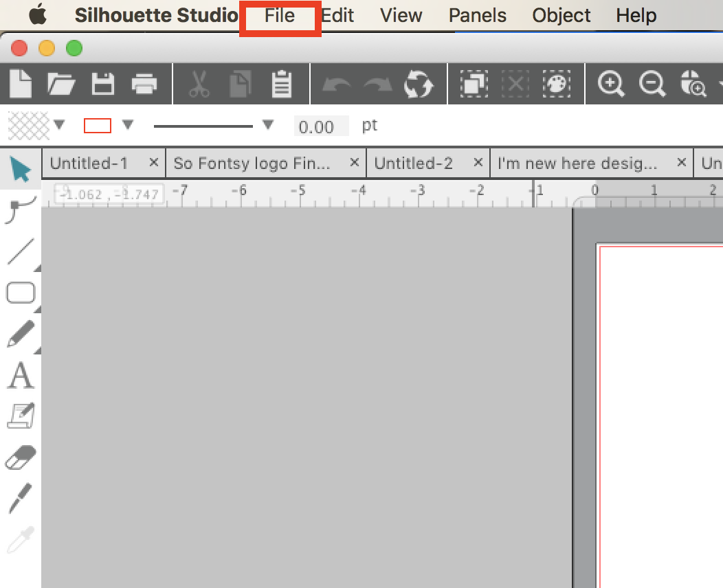Screen dimensions: 723x588
Task: Switch to the Untitled-2 tab
Action: pyautogui.click(x=414, y=163)
